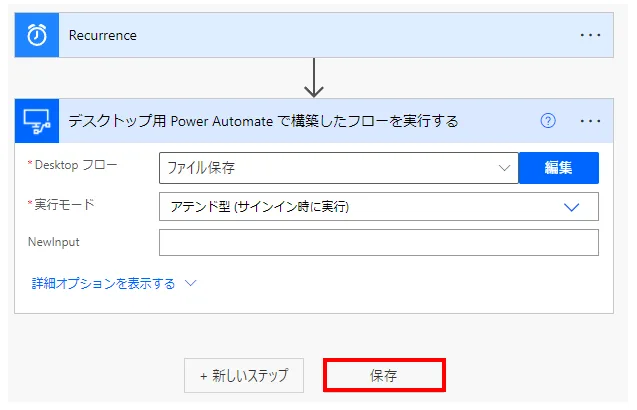Click the Recurrence clock icon
This screenshot has height=410, width=637.
(x=37, y=35)
